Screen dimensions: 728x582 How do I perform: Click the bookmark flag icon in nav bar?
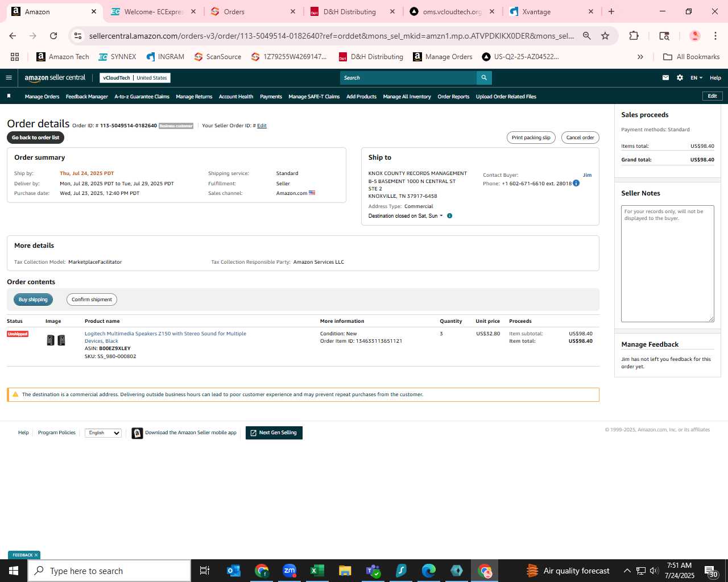click(9, 96)
